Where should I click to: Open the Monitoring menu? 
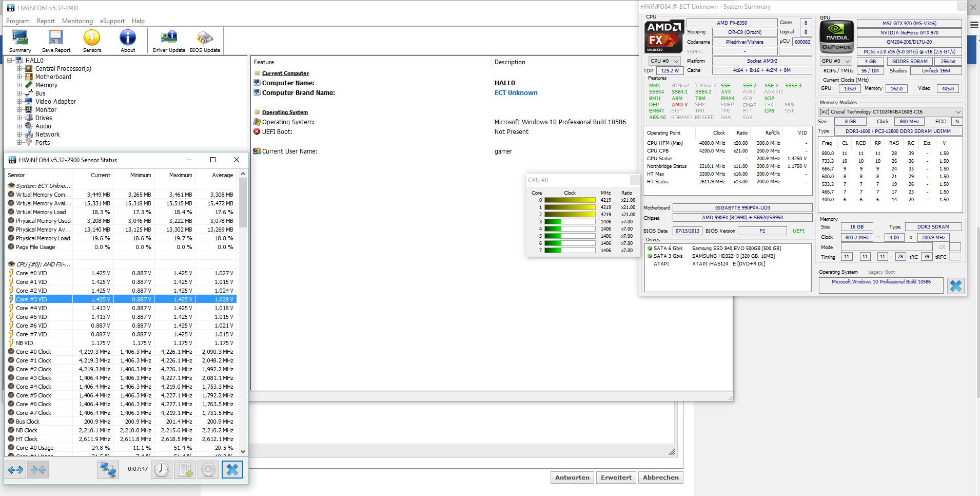pos(77,21)
